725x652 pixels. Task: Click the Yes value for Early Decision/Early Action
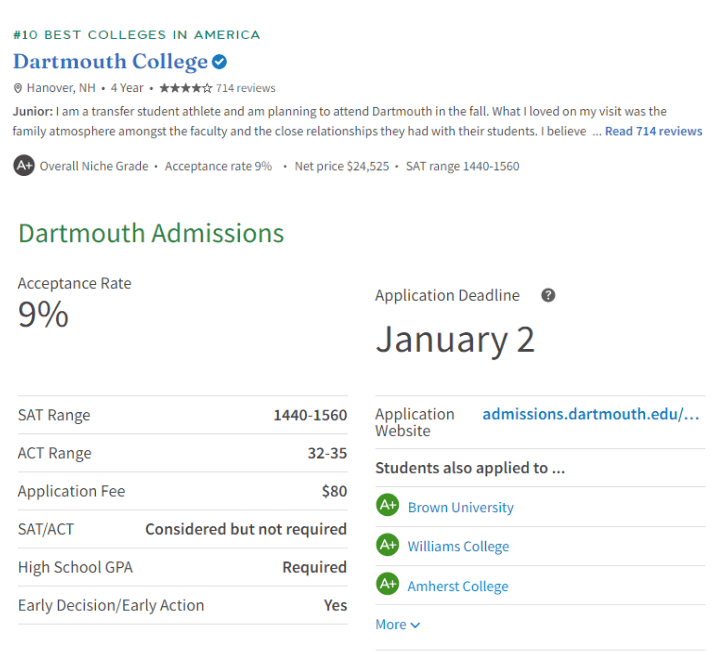335,605
